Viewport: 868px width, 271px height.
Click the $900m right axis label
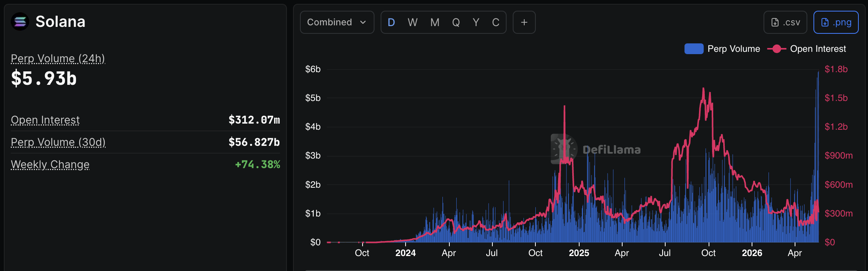(x=839, y=155)
